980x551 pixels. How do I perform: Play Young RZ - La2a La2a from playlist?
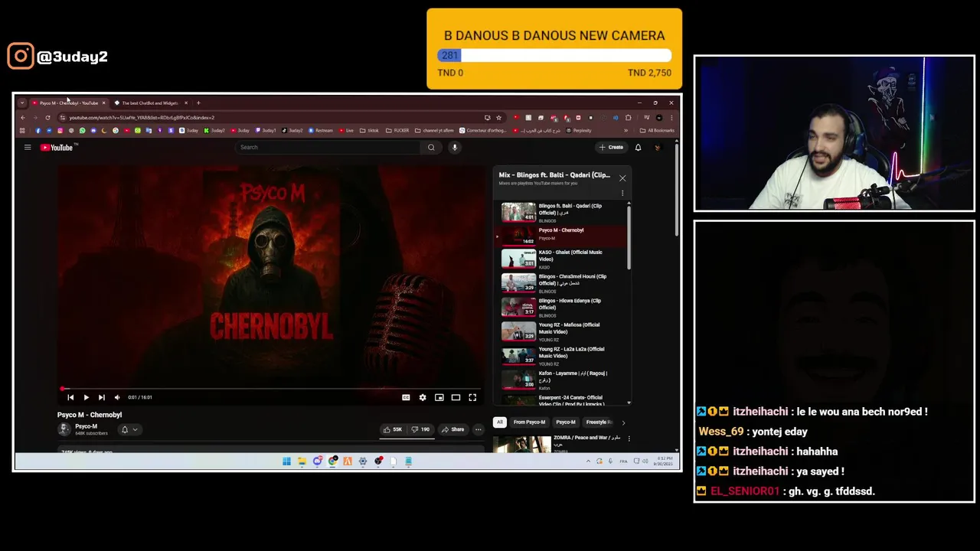563,356
